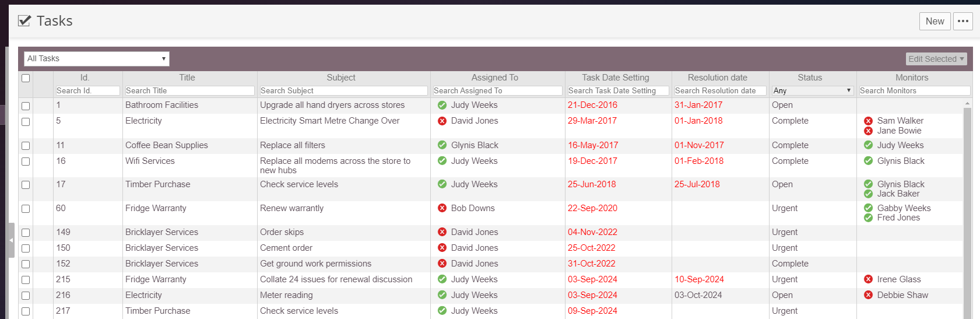Tick checkbox for task 149 Bricklayer Services
This screenshot has height=319, width=980.
(26, 233)
